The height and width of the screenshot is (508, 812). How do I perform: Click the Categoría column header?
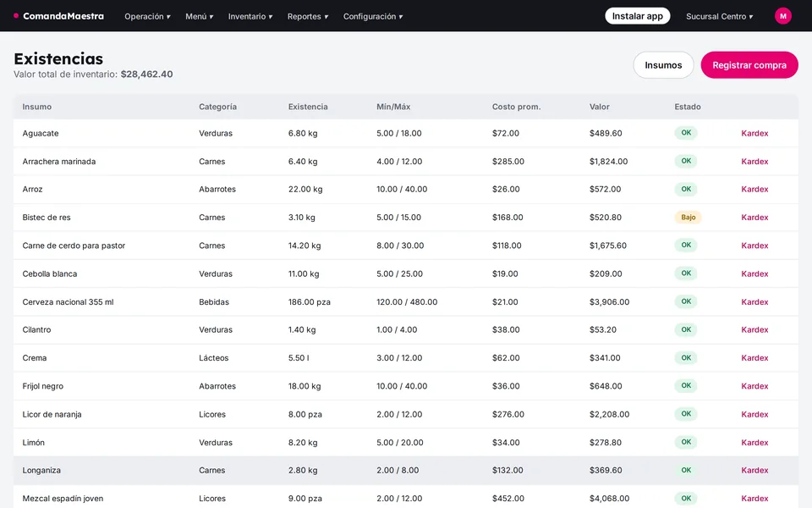pos(217,107)
